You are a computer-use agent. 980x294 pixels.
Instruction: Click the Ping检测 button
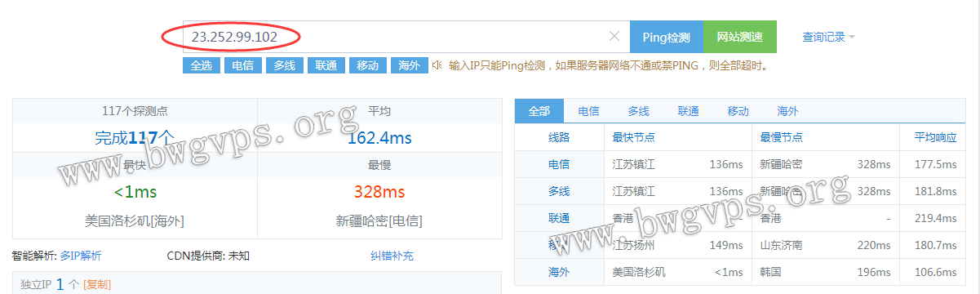pyautogui.click(x=666, y=37)
